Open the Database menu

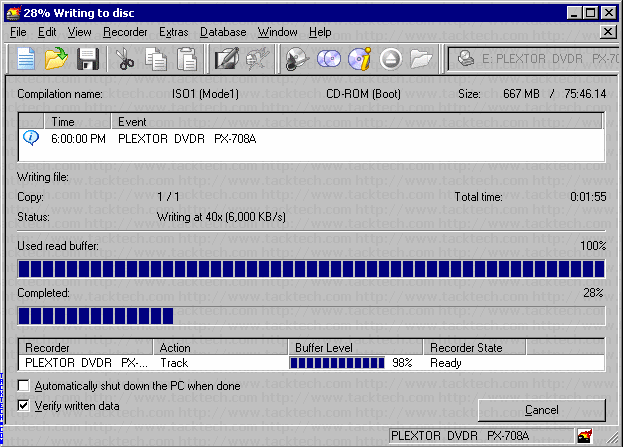pos(223,32)
